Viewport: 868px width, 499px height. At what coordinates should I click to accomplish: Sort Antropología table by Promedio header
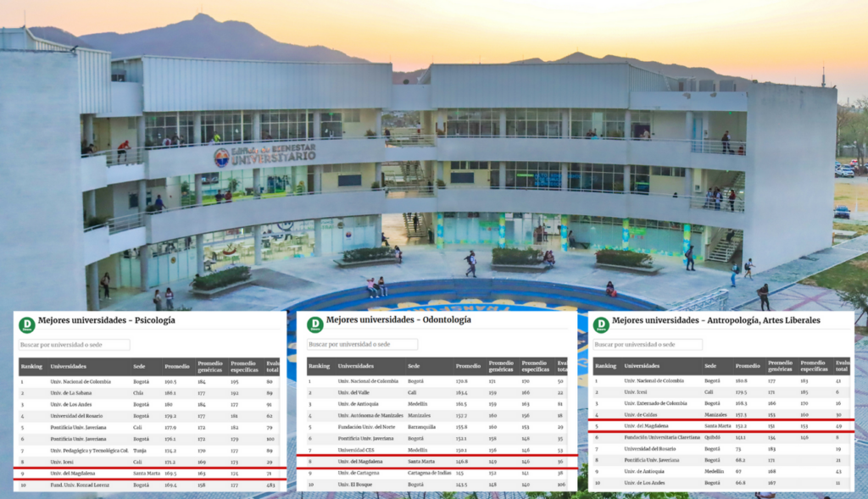pyautogui.click(x=748, y=366)
